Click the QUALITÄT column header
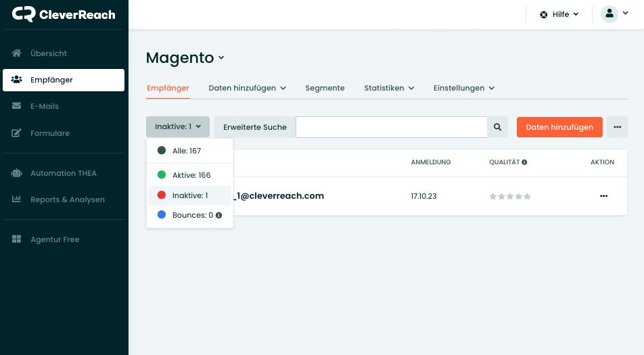Viewport: 644px width, 355px height. (505, 162)
